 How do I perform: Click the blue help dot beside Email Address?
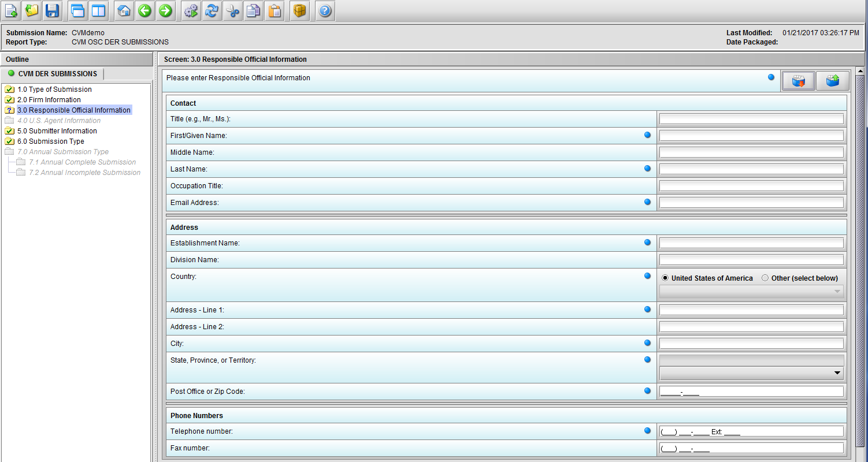[x=647, y=202]
